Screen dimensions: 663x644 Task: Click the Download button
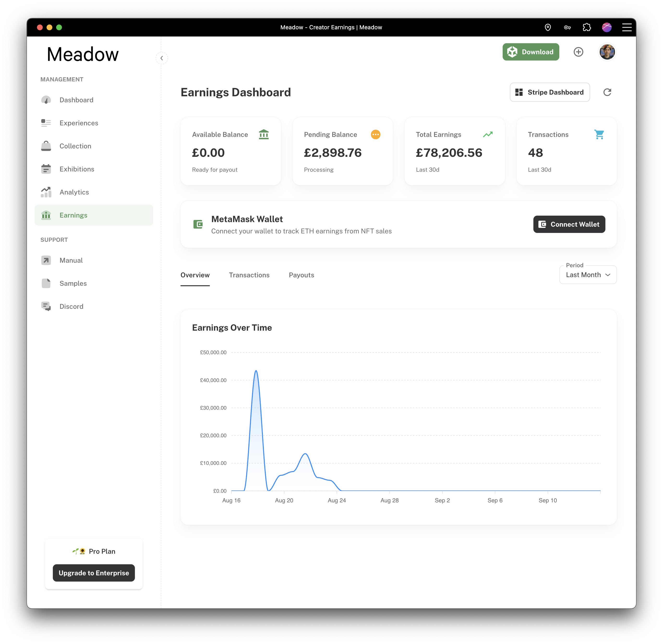tap(531, 52)
